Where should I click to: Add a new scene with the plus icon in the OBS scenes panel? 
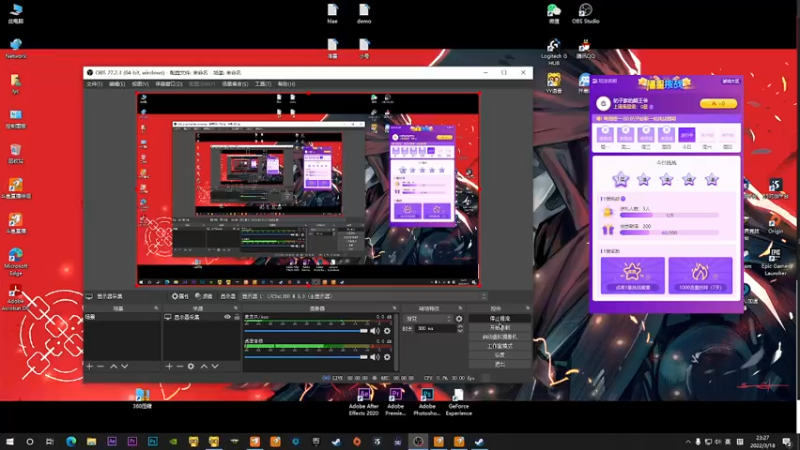pyautogui.click(x=90, y=366)
